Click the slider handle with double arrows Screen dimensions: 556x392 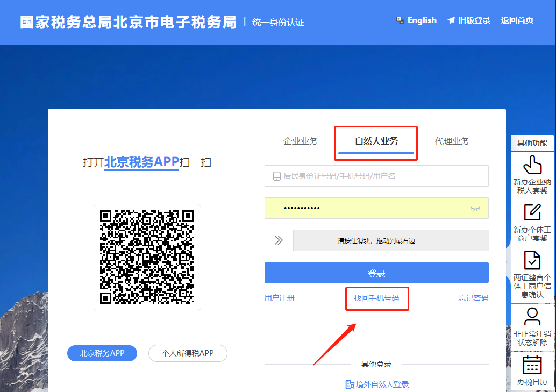point(279,240)
